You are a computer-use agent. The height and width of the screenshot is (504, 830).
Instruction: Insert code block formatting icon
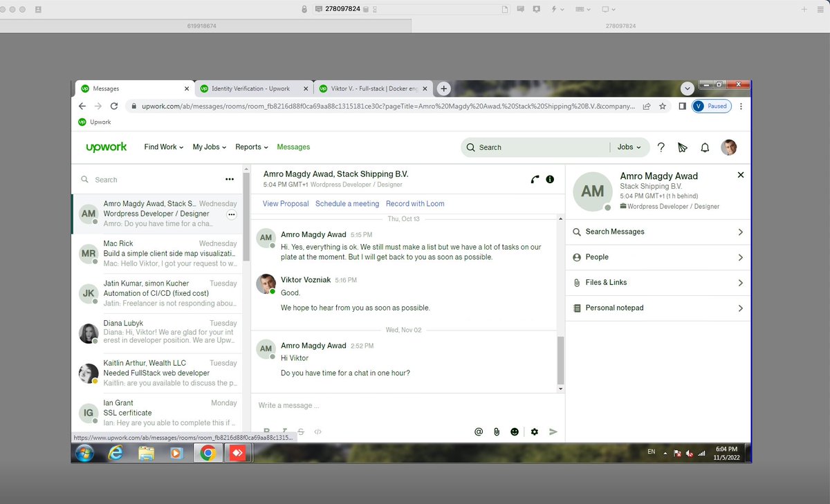pyautogui.click(x=317, y=431)
